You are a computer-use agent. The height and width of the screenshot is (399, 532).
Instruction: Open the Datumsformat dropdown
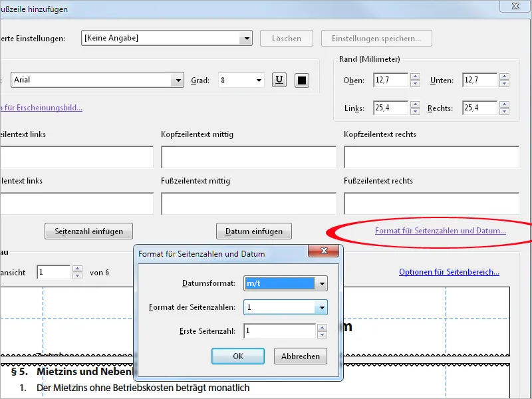pos(285,283)
